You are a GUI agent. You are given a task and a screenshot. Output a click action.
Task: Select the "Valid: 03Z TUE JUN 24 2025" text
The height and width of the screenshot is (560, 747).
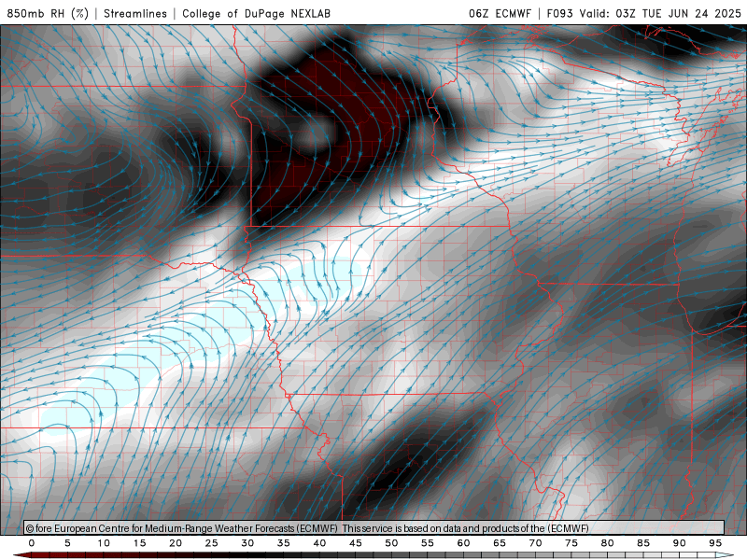pyautogui.click(x=660, y=13)
